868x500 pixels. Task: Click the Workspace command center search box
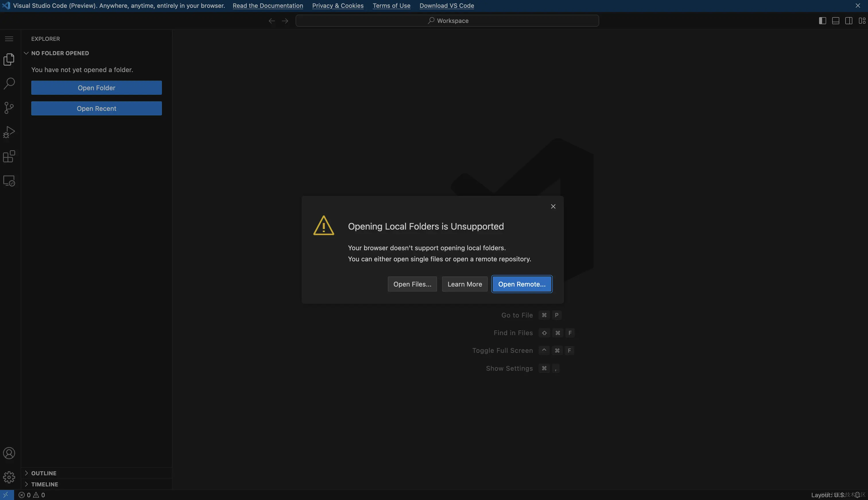[x=447, y=21]
